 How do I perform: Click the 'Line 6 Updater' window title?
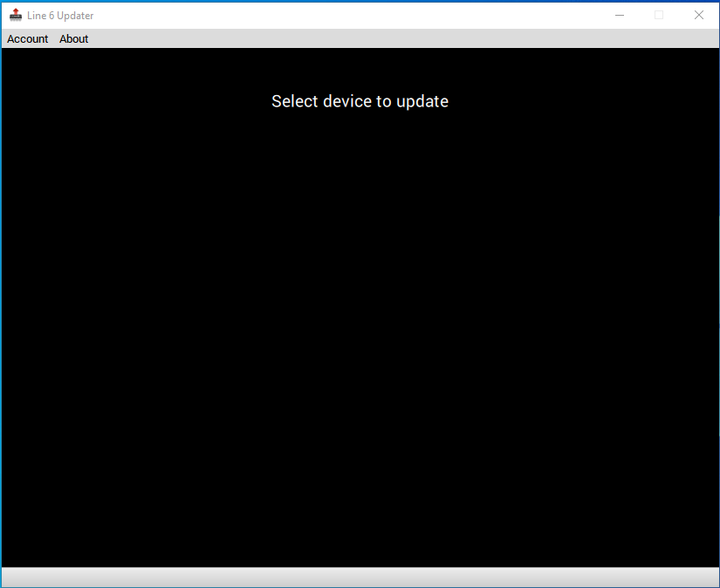tap(60, 16)
